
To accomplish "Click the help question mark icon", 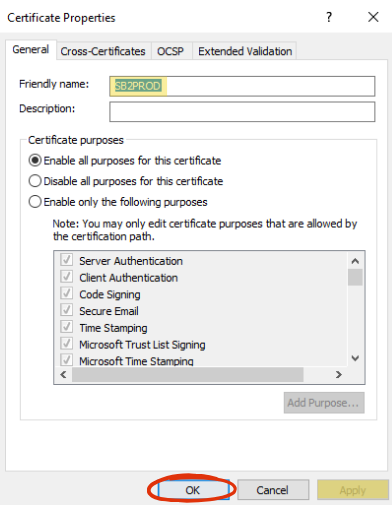I will tap(329, 17).
